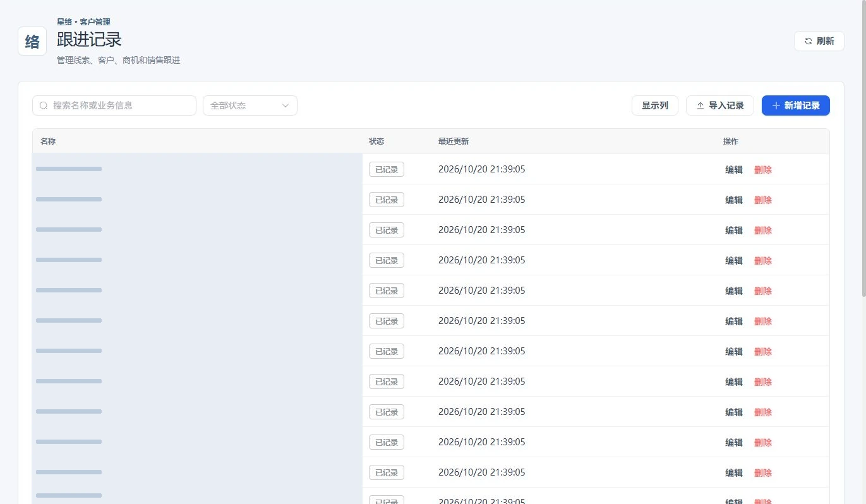Click the page's vertical scrollbar
The image size is (866, 504).
point(863,148)
